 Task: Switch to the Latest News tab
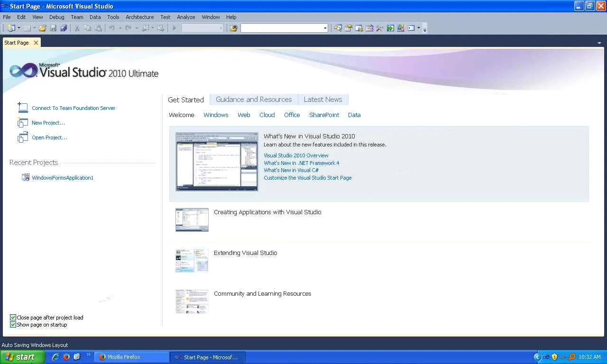tap(323, 100)
